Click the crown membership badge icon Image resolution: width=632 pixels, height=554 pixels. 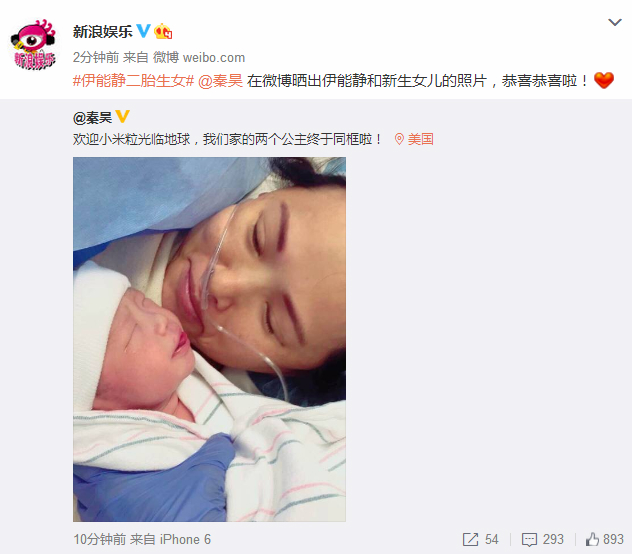click(x=163, y=31)
